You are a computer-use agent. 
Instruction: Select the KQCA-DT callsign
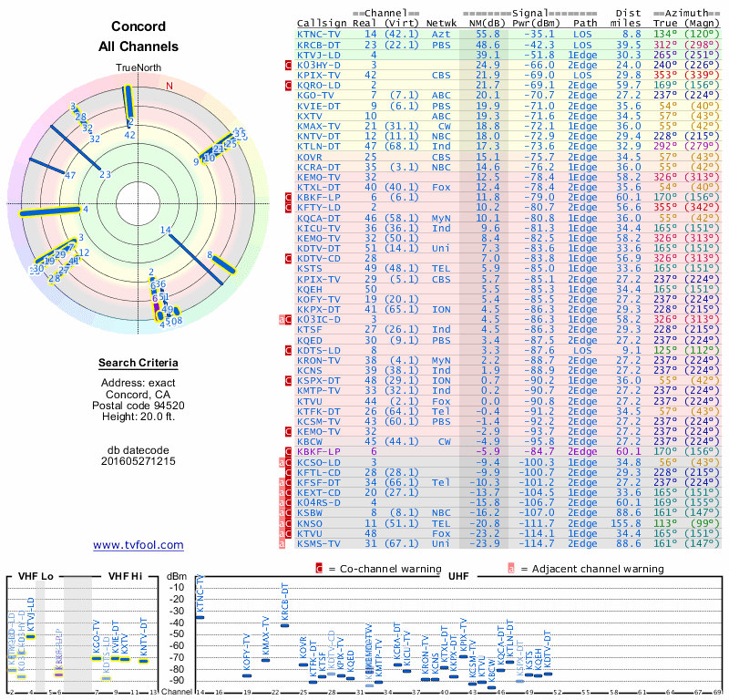pyautogui.click(x=318, y=218)
